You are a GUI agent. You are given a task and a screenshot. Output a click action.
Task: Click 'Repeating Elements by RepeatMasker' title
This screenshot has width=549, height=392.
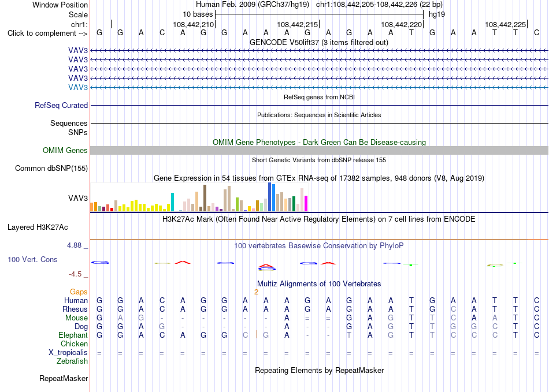click(319, 370)
